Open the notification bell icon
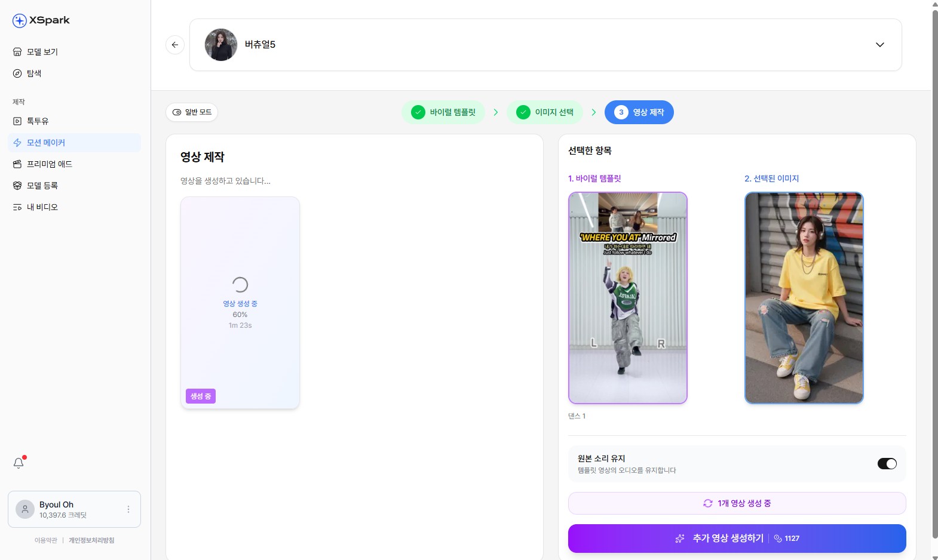The width and height of the screenshot is (938, 560). pyautogui.click(x=19, y=463)
